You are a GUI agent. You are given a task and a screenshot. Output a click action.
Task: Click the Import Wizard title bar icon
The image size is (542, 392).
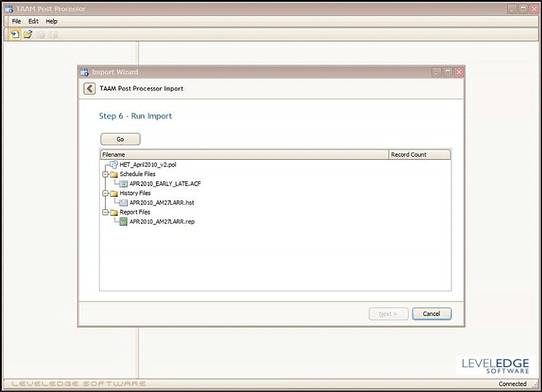point(84,72)
